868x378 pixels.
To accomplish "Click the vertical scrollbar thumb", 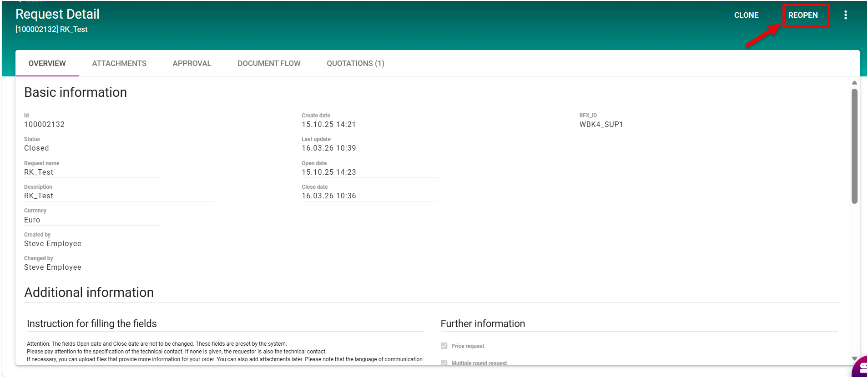I will pos(854,146).
